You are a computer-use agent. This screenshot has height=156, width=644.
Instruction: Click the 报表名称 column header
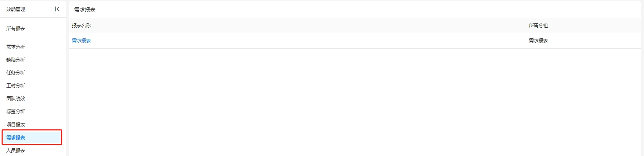tap(81, 25)
